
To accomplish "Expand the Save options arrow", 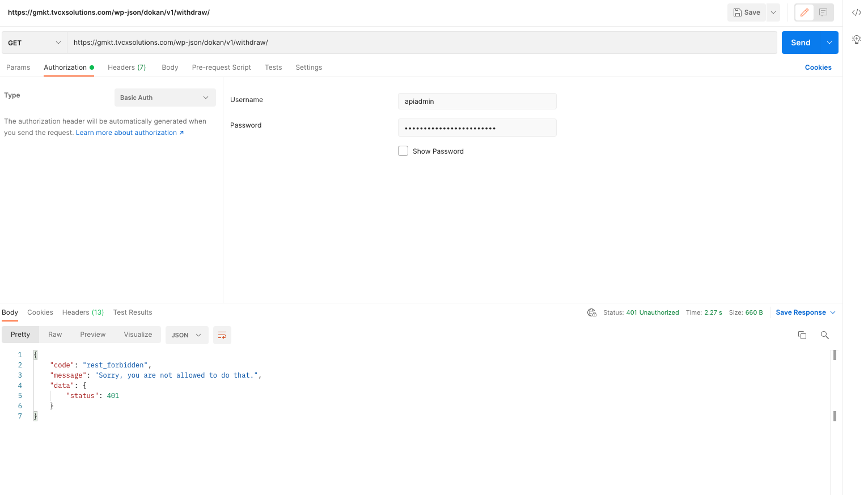I will [x=773, y=12].
